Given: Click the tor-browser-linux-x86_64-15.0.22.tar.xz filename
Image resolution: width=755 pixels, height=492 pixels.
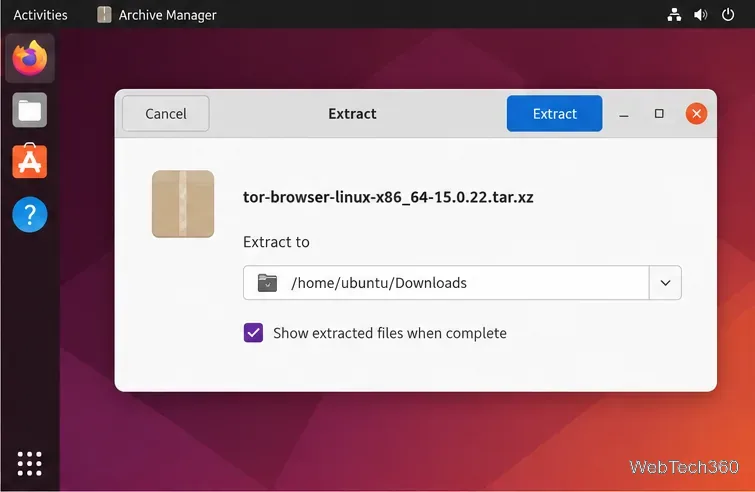Looking at the screenshot, I should 388,197.
